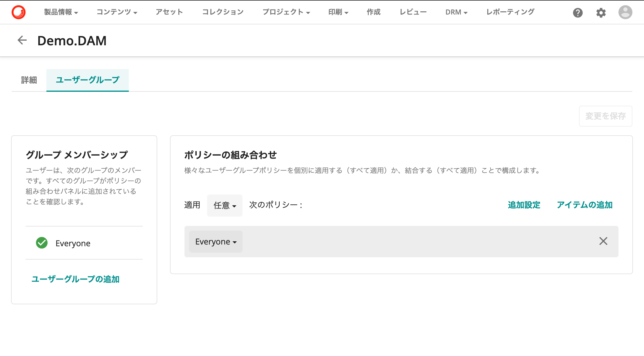Open the プロジェクト dropdown menu
Image resolution: width=644 pixels, height=356 pixels.
(286, 12)
